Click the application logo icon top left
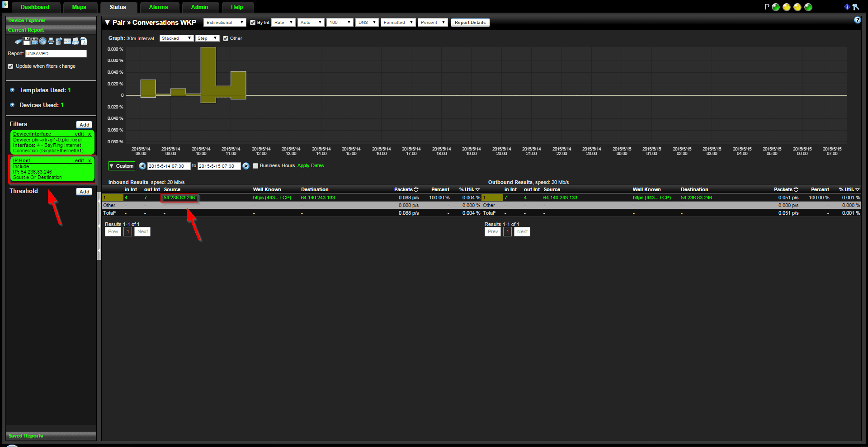The height and width of the screenshot is (447, 868). coord(5,5)
